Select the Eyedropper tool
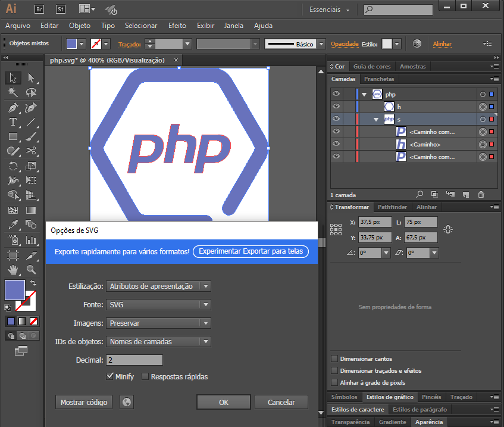The image size is (504, 427). [x=13, y=225]
